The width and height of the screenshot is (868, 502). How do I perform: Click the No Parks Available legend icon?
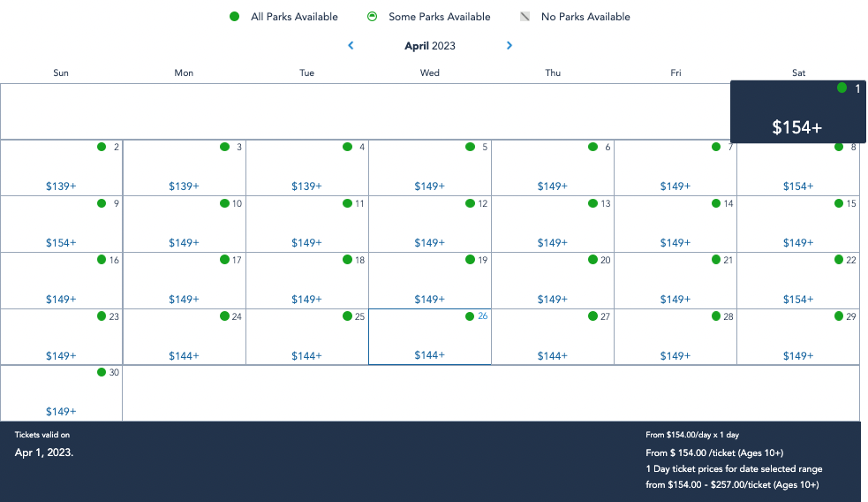(525, 17)
